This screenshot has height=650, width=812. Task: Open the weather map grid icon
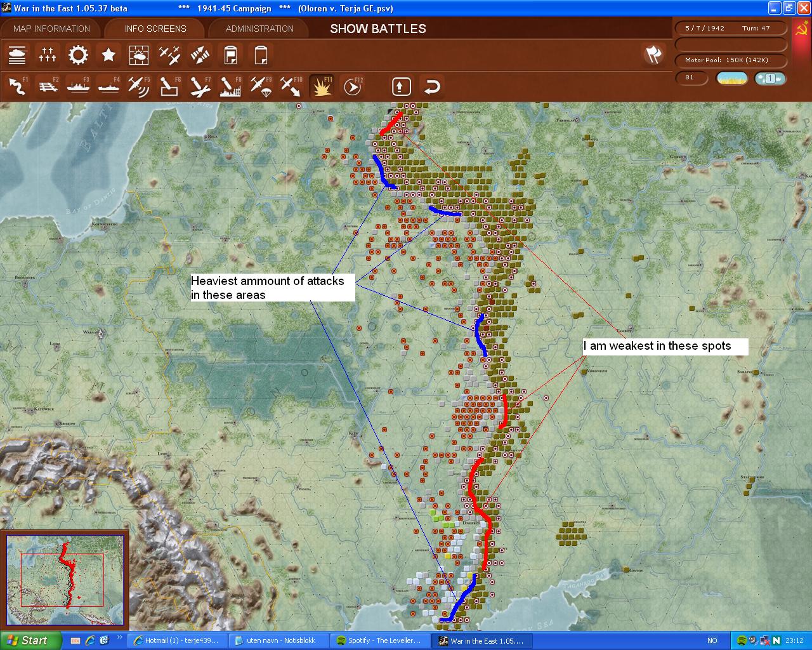pos(139,55)
